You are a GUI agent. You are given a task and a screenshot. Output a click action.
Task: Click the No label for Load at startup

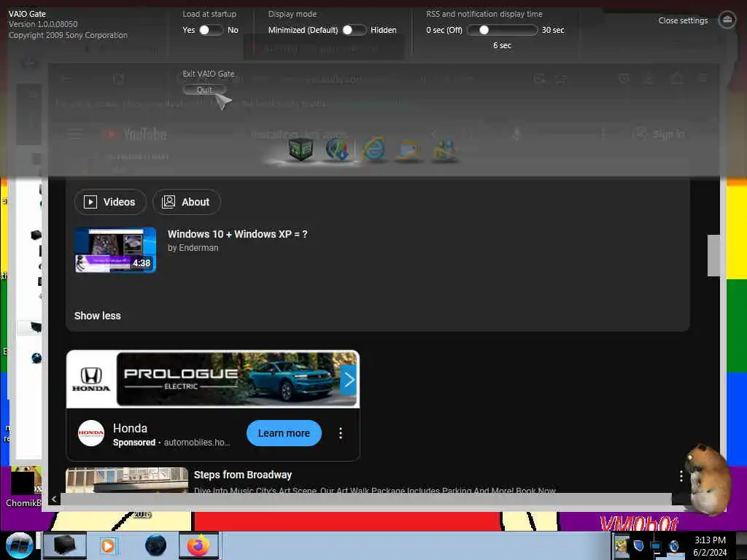233,30
